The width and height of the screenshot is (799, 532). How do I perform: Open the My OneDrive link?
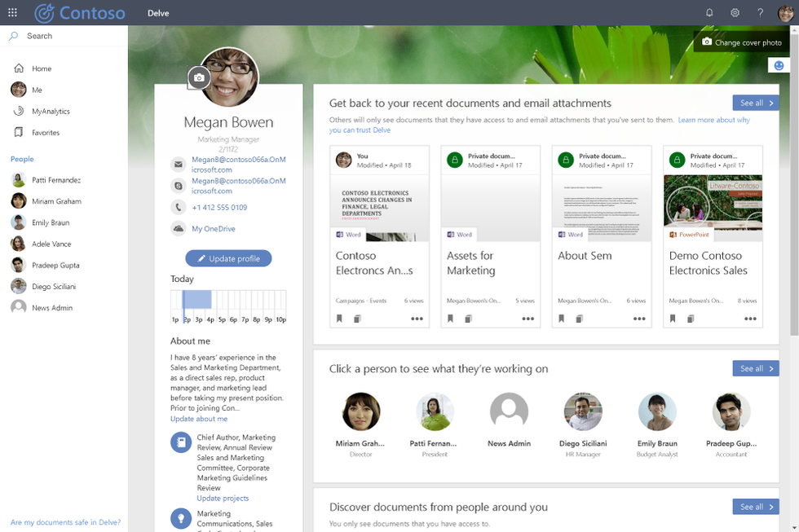point(214,229)
